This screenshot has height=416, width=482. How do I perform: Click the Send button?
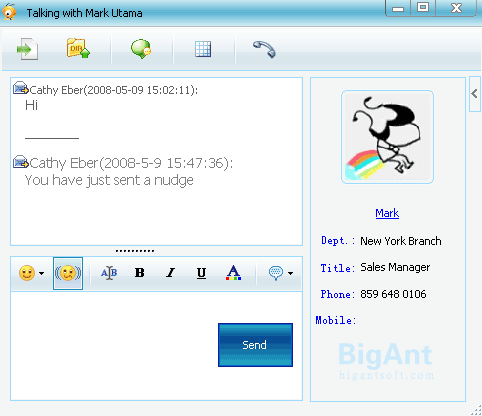click(x=255, y=345)
